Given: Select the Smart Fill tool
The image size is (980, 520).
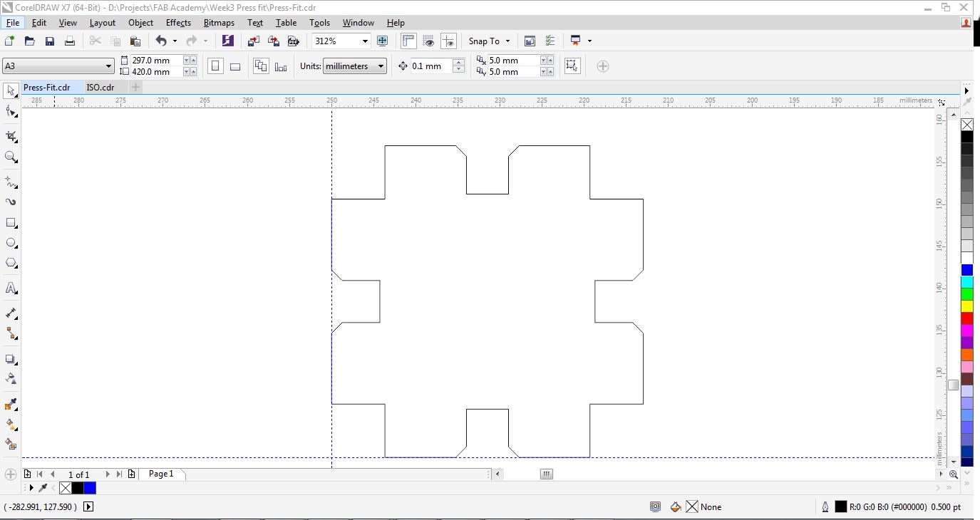Looking at the screenshot, I should point(11,444).
